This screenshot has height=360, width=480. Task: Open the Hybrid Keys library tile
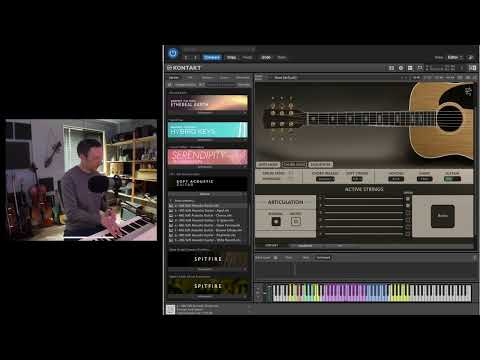tap(208, 130)
